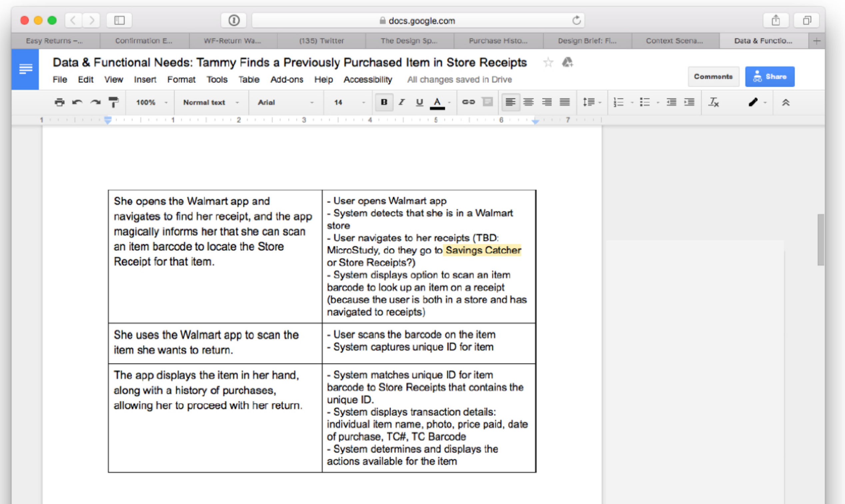The image size is (845, 504).
Task: Open the Docs home icon
Action: (x=26, y=69)
